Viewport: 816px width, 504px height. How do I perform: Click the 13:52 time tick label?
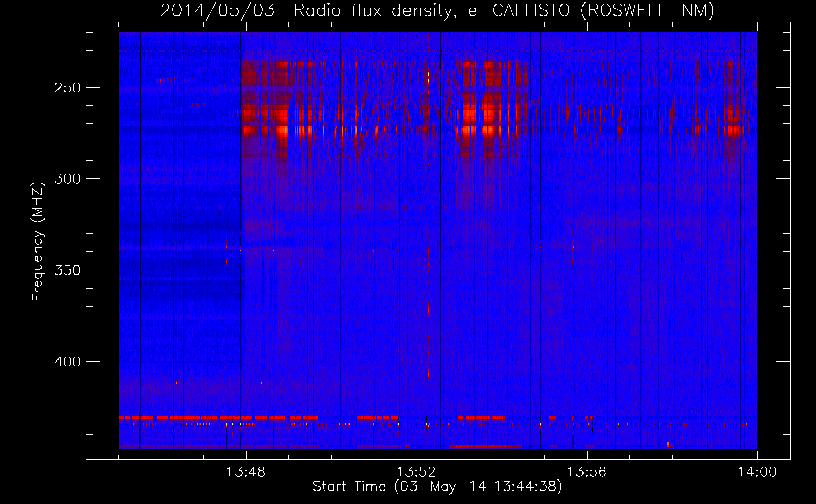tap(417, 472)
